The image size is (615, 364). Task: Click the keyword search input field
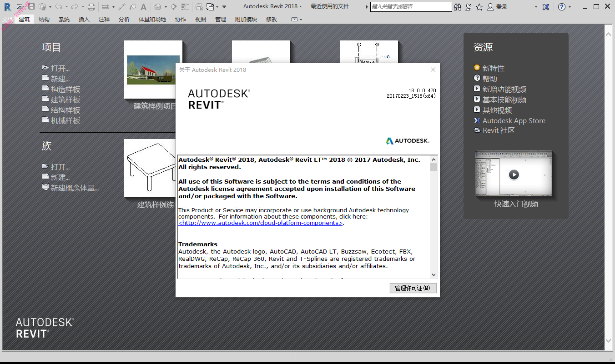pyautogui.click(x=411, y=7)
